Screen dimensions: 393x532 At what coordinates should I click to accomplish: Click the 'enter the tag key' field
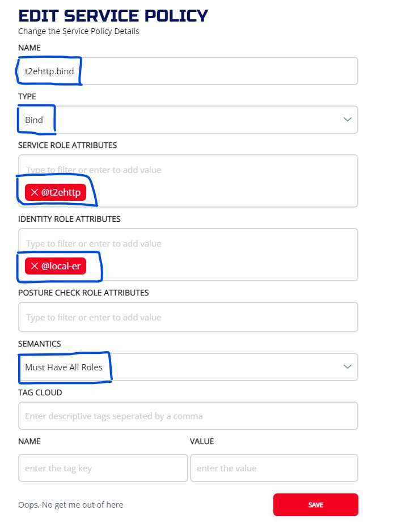point(103,468)
